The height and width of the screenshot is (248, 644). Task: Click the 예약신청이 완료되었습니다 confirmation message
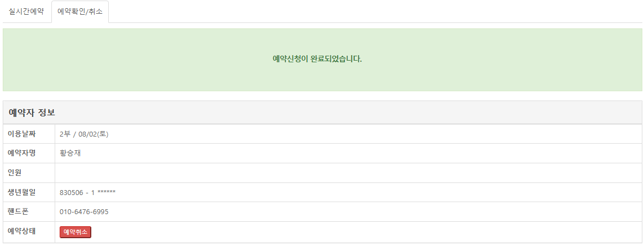(317, 58)
